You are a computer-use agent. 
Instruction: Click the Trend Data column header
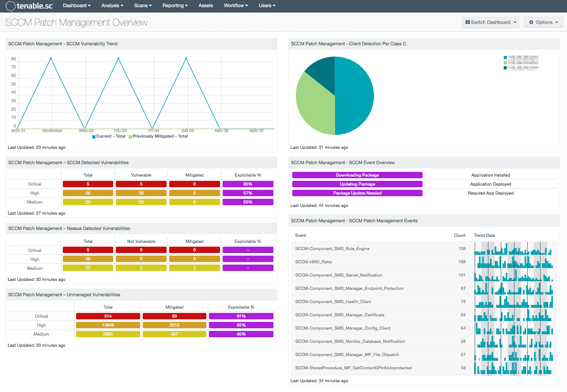point(485,236)
